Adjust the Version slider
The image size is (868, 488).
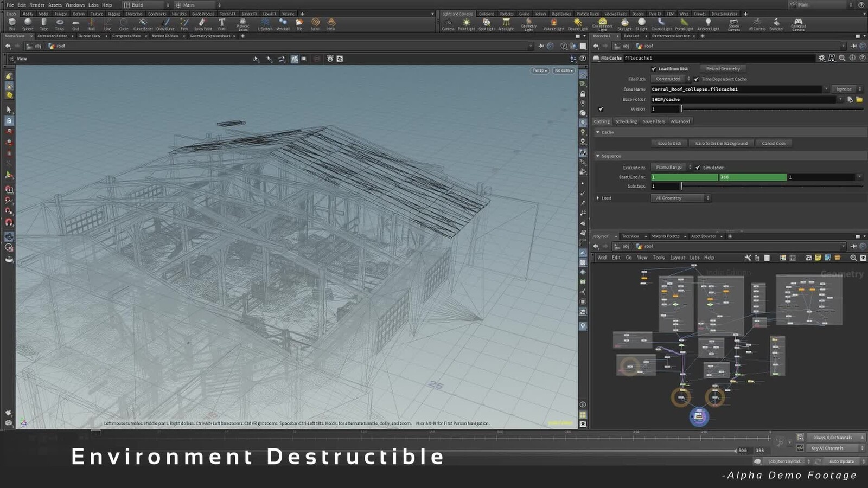click(x=772, y=109)
